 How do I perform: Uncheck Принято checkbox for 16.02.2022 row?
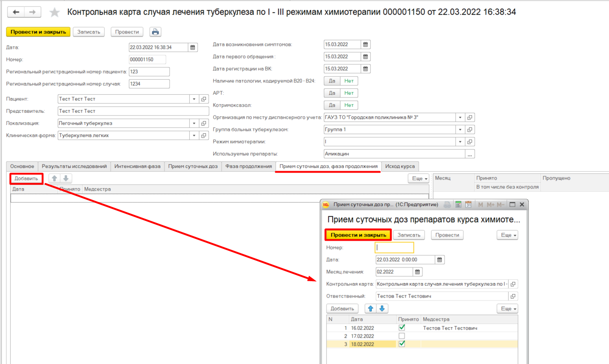(402, 328)
